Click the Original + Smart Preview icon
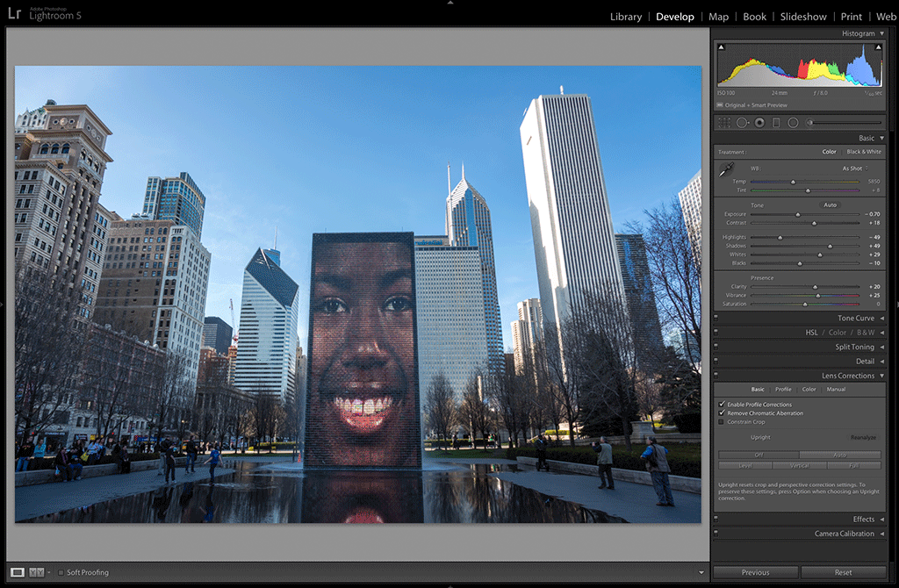The width and height of the screenshot is (899, 588). (x=720, y=105)
